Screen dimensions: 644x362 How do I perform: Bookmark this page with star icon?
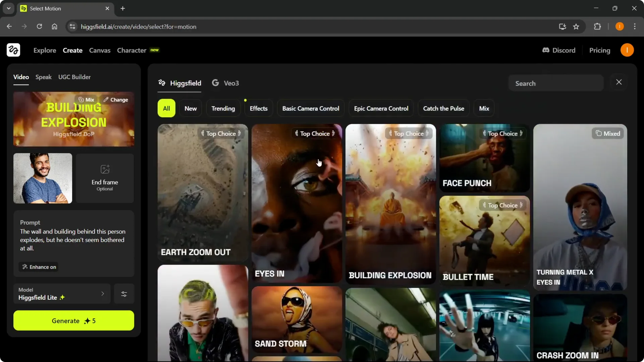pyautogui.click(x=576, y=27)
